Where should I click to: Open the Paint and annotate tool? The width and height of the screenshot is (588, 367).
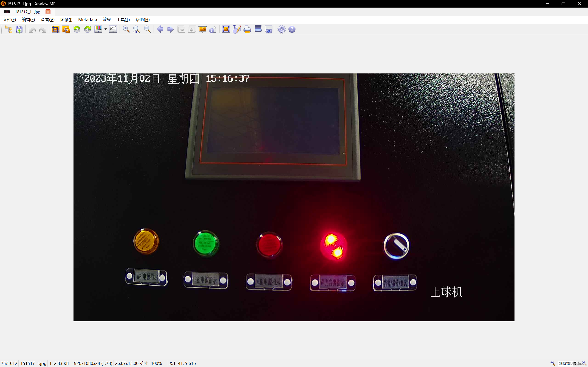pos(236,29)
